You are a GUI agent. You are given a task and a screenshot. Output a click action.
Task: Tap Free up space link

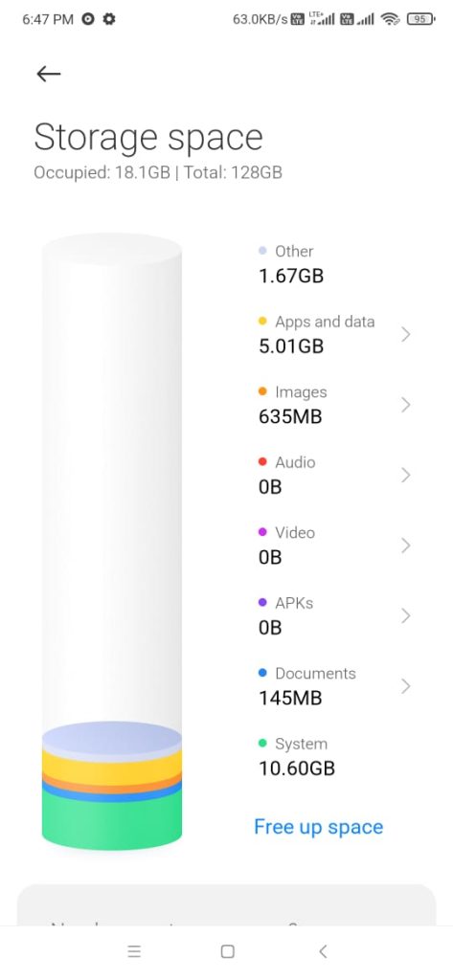[319, 827]
